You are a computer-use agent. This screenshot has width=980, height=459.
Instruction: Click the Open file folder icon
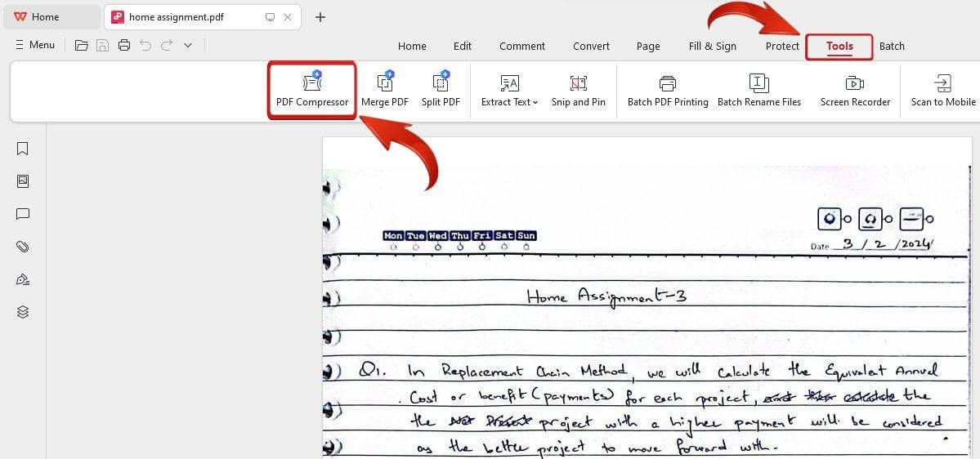81,45
